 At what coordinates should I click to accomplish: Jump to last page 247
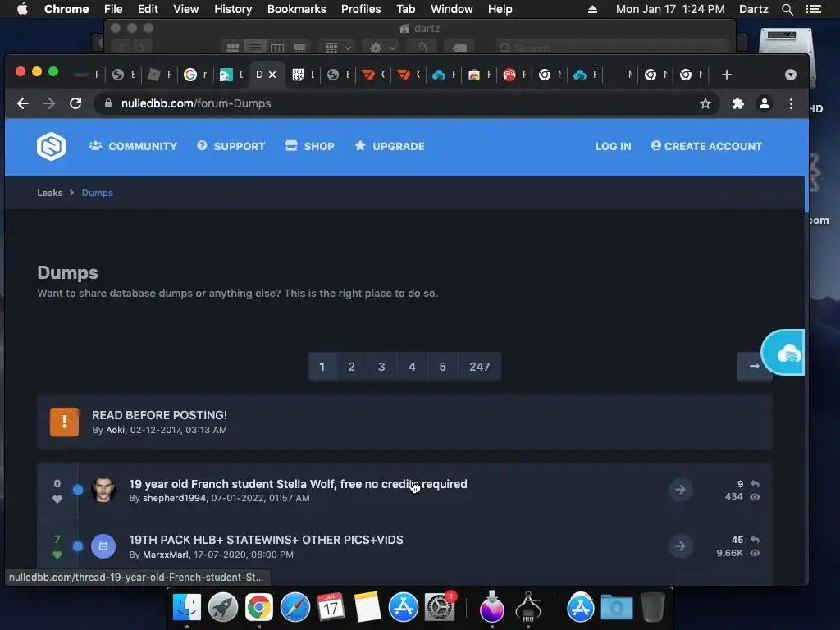[x=479, y=367]
